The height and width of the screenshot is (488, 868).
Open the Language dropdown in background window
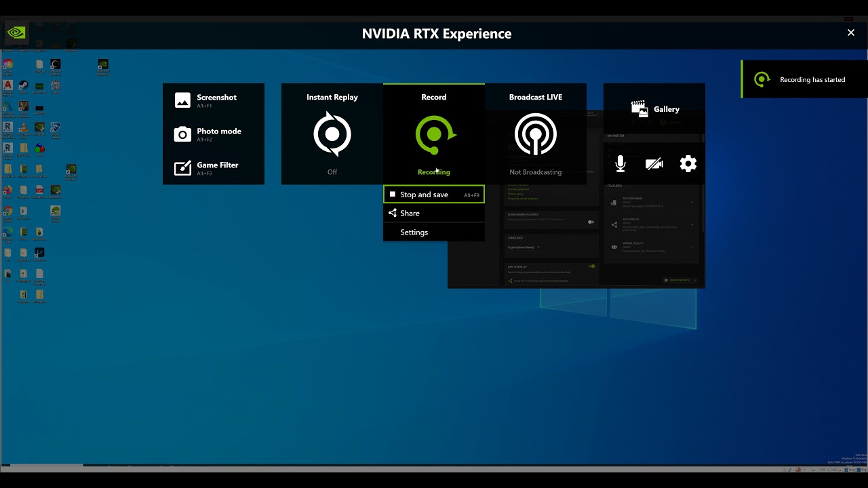coord(524,247)
